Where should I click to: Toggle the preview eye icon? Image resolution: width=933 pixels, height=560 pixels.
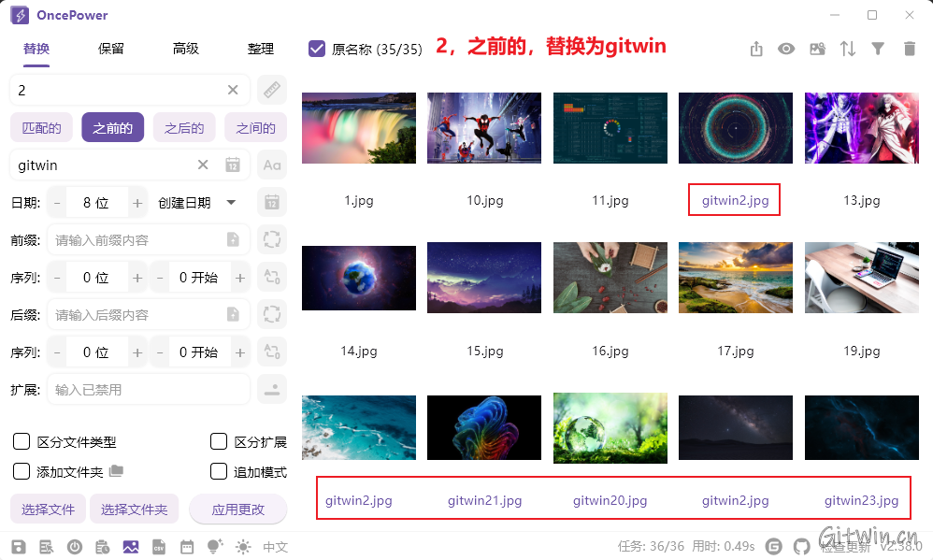tap(786, 49)
